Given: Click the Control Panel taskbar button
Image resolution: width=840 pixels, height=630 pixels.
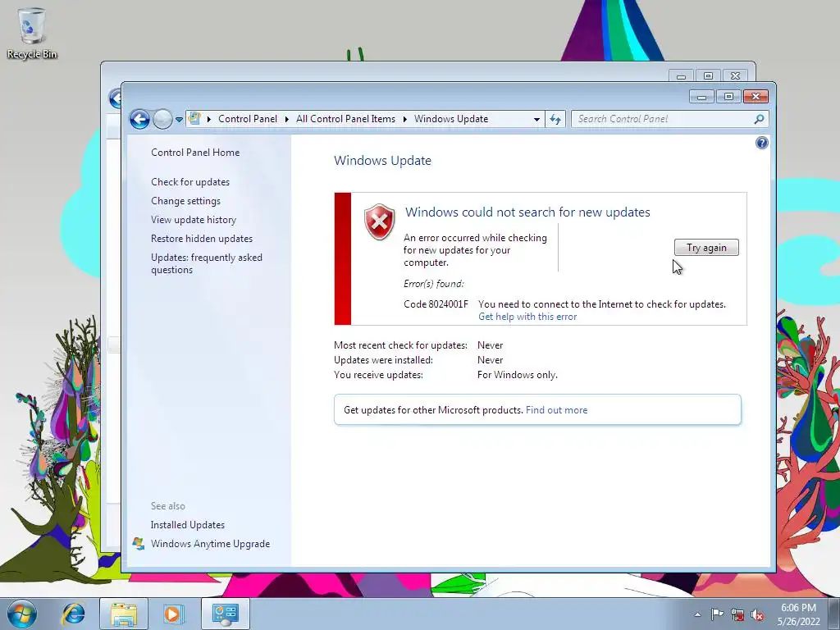Looking at the screenshot, I should click(226, 614).
